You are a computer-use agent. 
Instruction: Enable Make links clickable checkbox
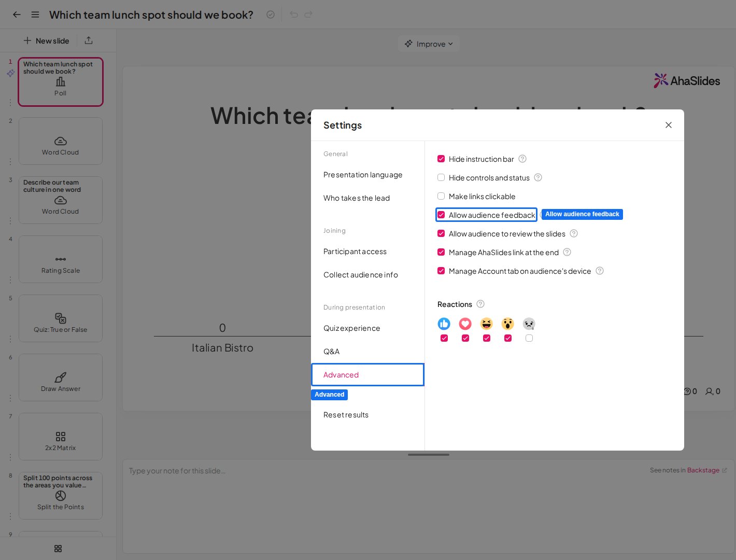coord(441,196)
